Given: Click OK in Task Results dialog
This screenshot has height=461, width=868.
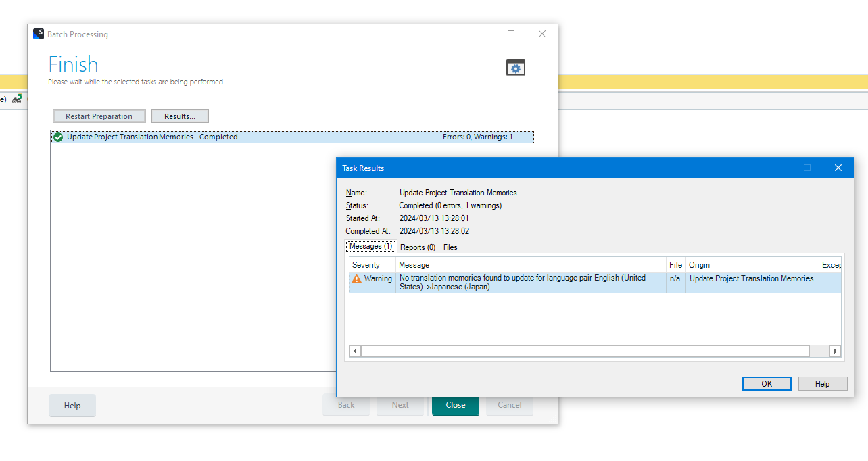Looking at the screenshot, I should click(767, 383).
